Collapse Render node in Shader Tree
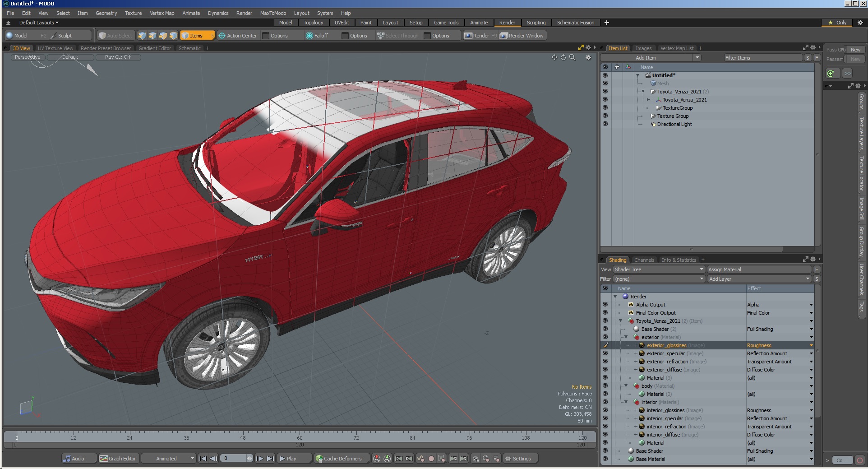The image size is (868, 469). [x=615, y=297]
